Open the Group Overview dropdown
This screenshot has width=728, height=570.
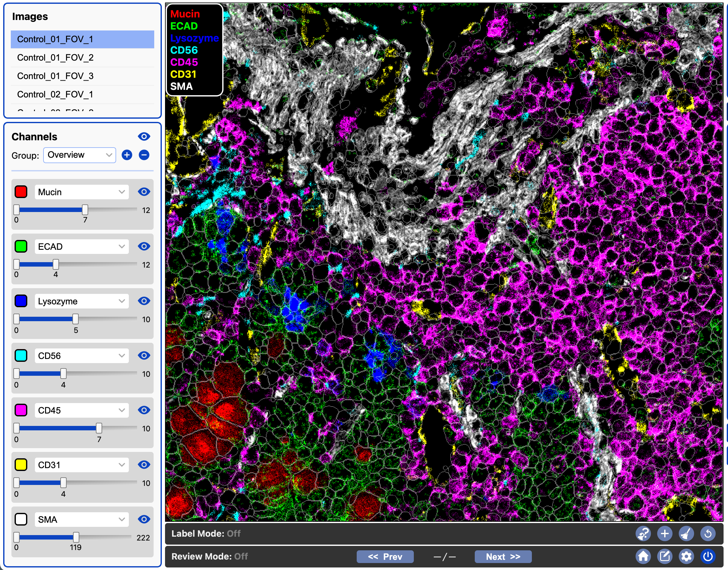point(79,155)
